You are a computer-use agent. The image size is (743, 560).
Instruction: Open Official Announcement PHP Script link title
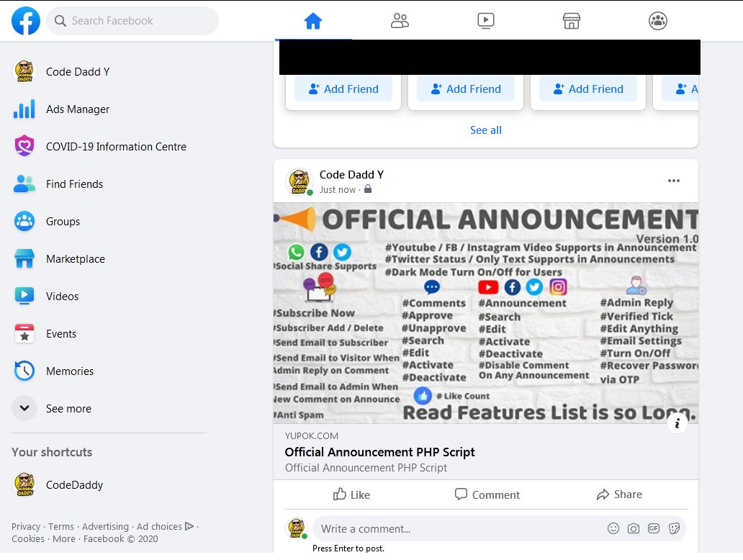[x=379, y=452]
